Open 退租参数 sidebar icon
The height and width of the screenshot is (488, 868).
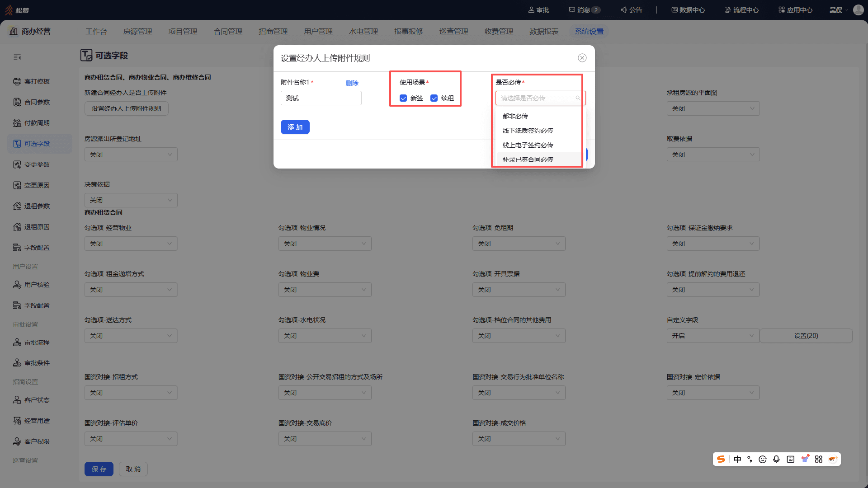tap(17, 206)
